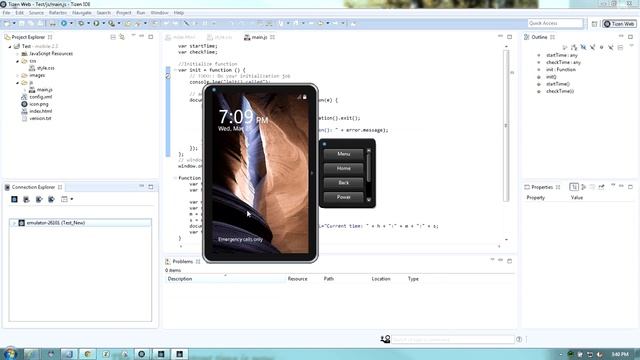The image size is (640, 360).
Task: Click the Chrome icon in taskbar
Action: pyautogui.click(x=87, y=354)
